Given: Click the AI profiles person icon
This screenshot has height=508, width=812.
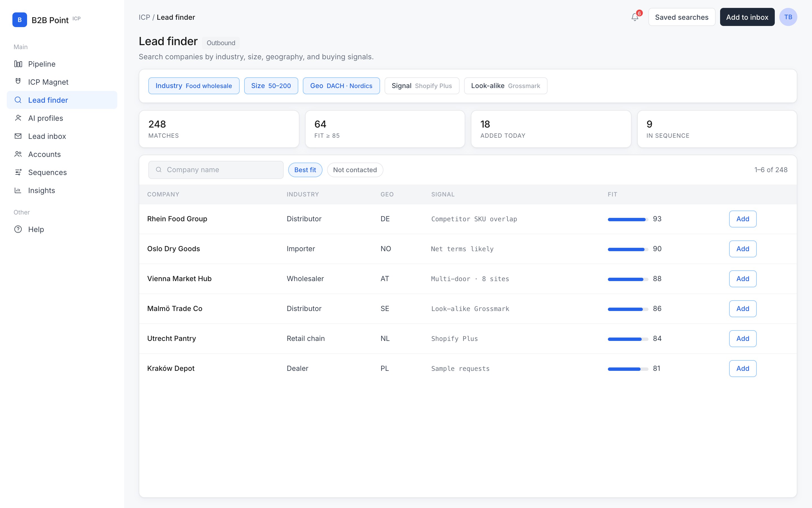Looking at the screenshot, I should pos(18,118).
